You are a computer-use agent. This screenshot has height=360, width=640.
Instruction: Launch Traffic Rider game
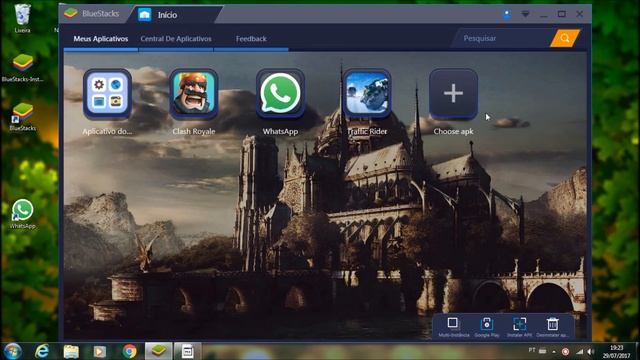[x=367, y=94]
